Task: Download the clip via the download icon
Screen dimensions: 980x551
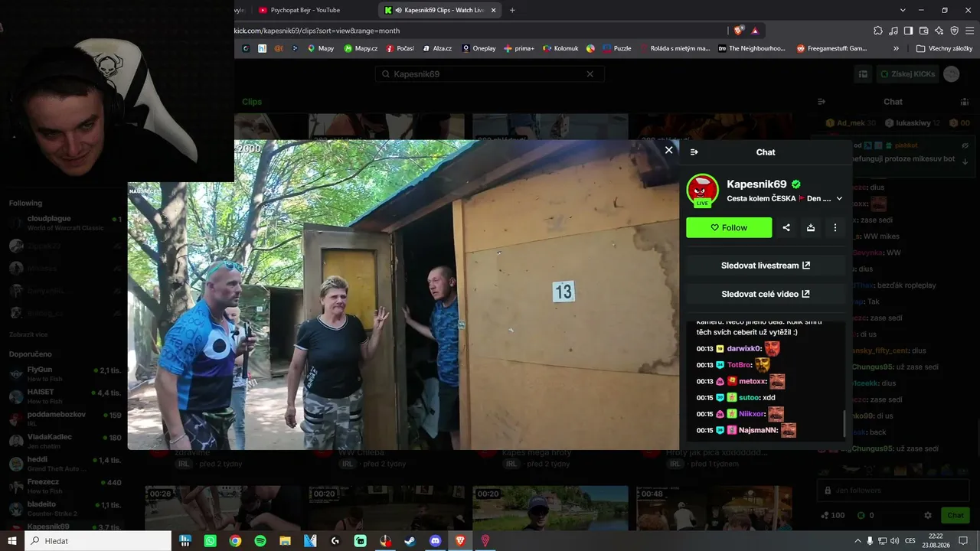Action: pos(811,227)
